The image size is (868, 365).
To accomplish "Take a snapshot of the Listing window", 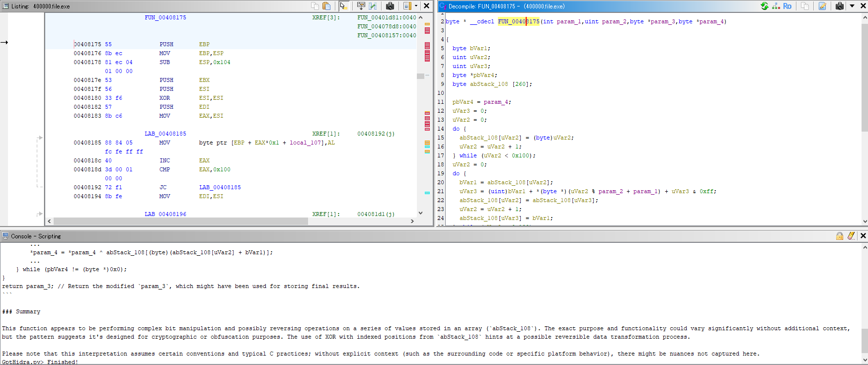I will pyautogui.click(x=390, y=6).
